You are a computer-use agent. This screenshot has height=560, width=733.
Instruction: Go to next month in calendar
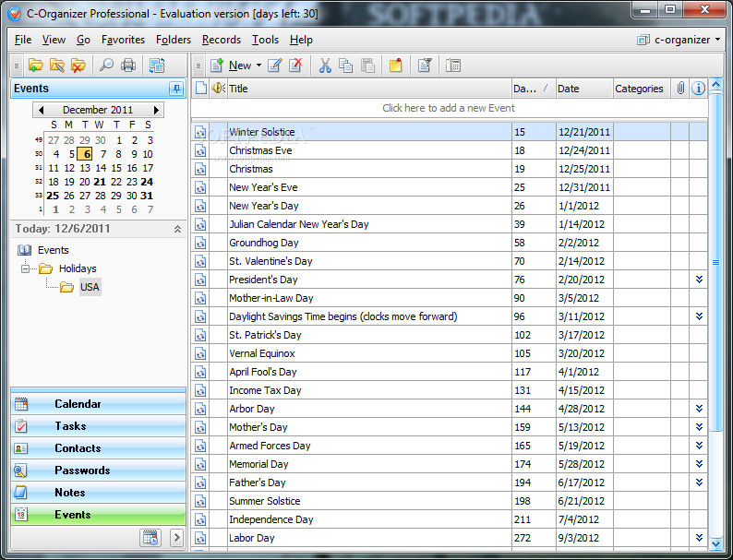coord(156,110)
